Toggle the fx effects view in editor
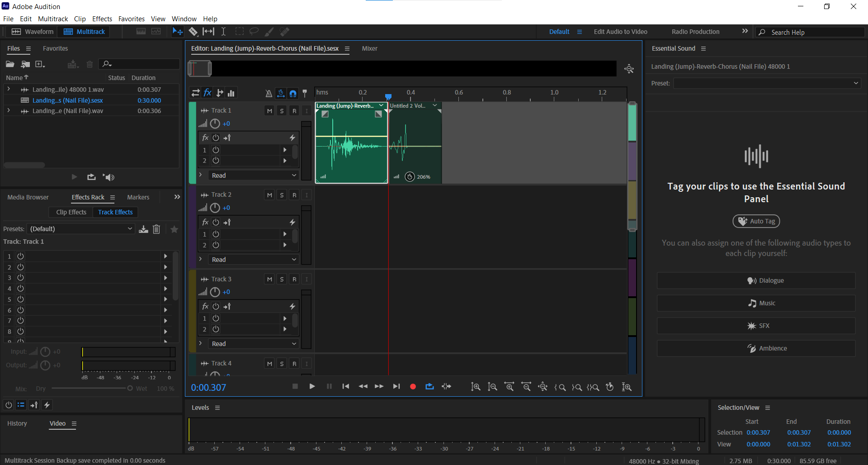This screenshot has width=868, height=465. pos(208,93)
